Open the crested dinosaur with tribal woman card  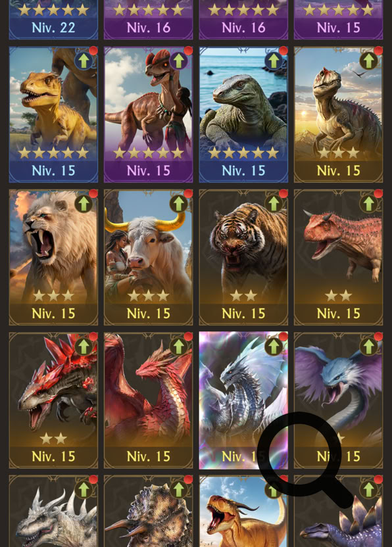pyautogui.click(x=149, y=115)
